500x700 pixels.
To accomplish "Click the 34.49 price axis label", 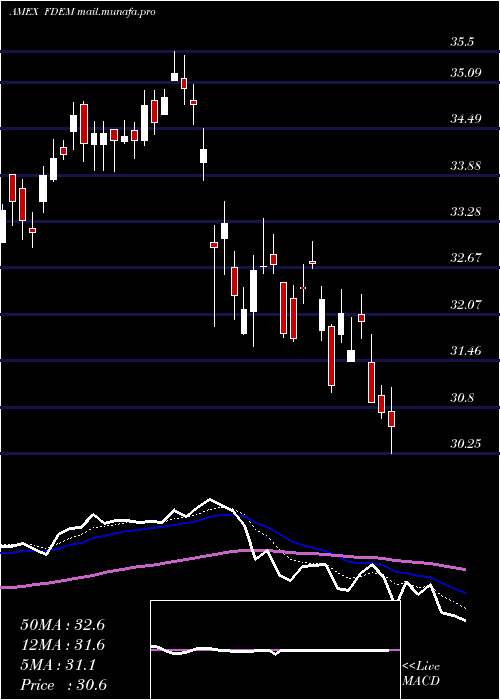I will click(x=466, y=119).
